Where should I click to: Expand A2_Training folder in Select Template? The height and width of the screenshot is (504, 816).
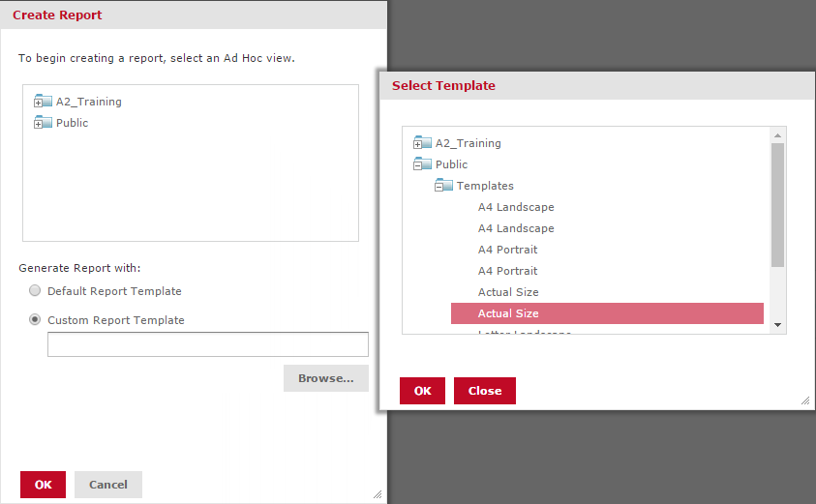pyautogui.click(x=417, y=143)
